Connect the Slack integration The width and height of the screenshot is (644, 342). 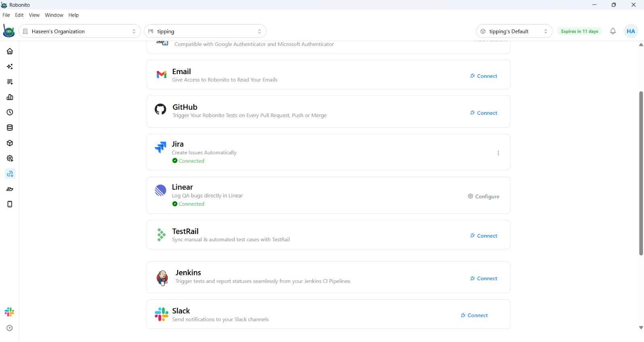pyautogui.click(x=474, y=315)
